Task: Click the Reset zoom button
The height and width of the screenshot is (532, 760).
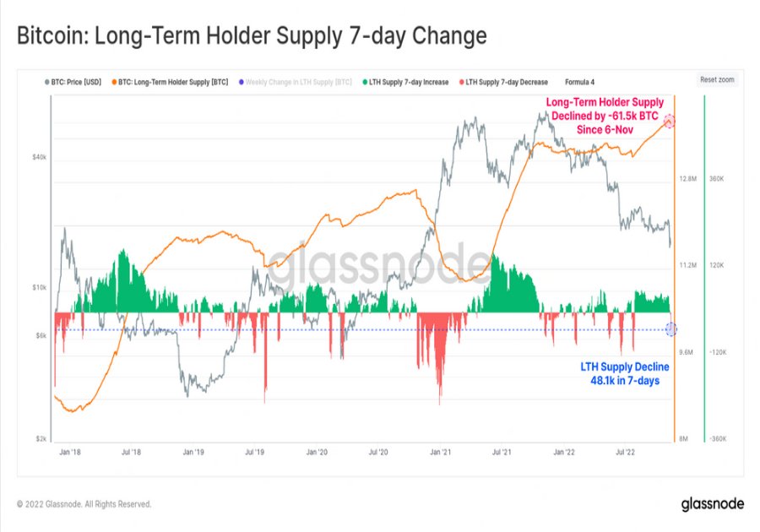Action: 717,79
